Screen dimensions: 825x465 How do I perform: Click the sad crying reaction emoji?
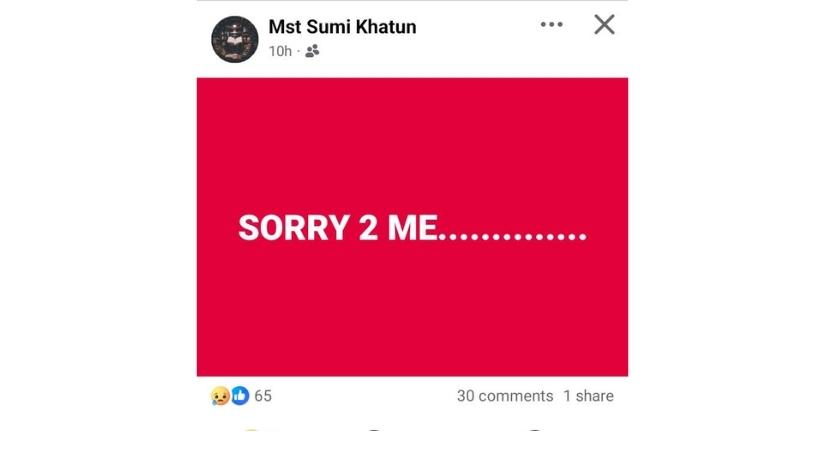click(x=220, y=396)
